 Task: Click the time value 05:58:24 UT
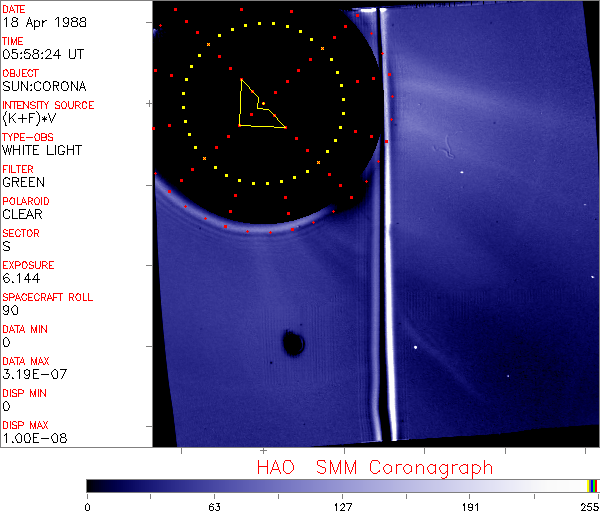[44, 54]
